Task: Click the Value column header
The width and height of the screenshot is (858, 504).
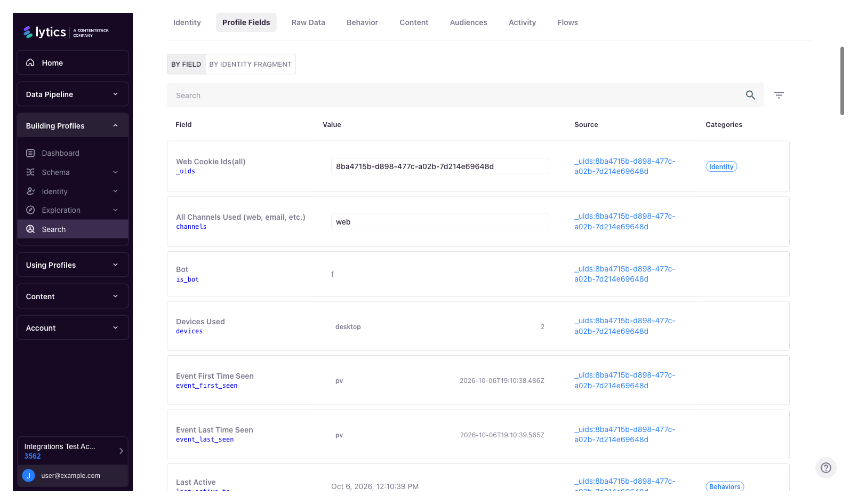Action: click(x=332, y=124)
